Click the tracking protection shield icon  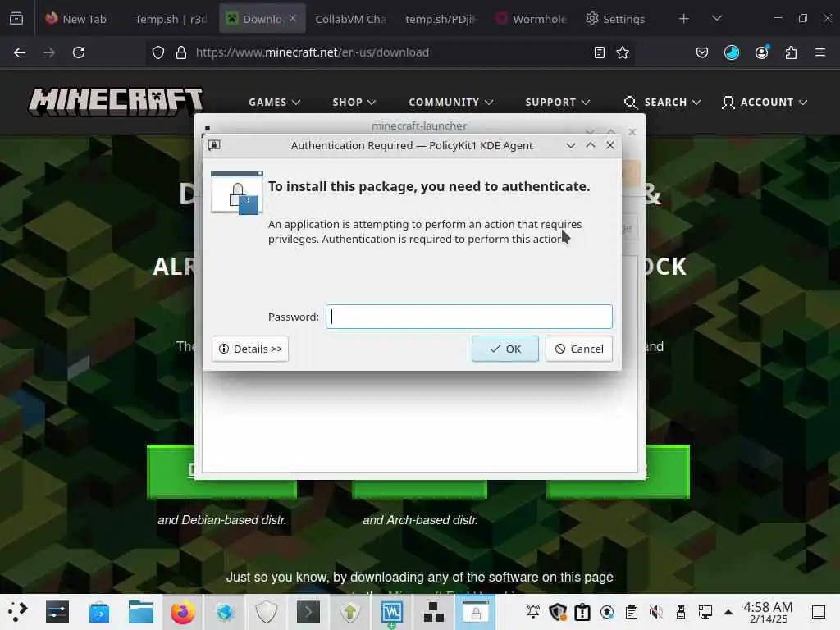[158, 52]
